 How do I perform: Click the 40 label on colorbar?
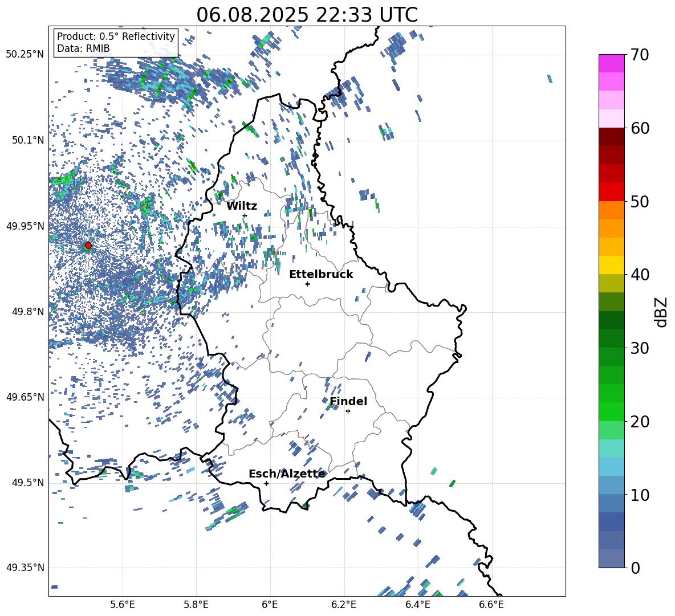(x=640, y=275)
